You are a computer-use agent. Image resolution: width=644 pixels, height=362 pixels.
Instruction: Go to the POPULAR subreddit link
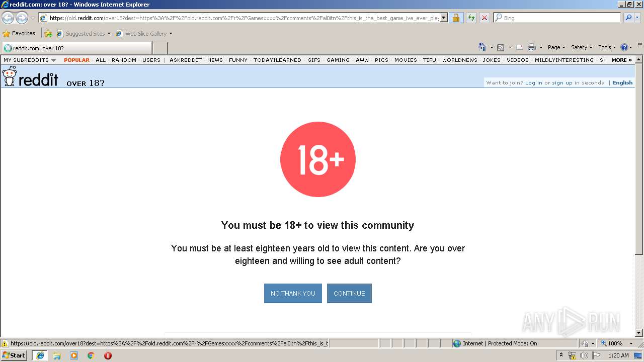click(x=76, y=60)
